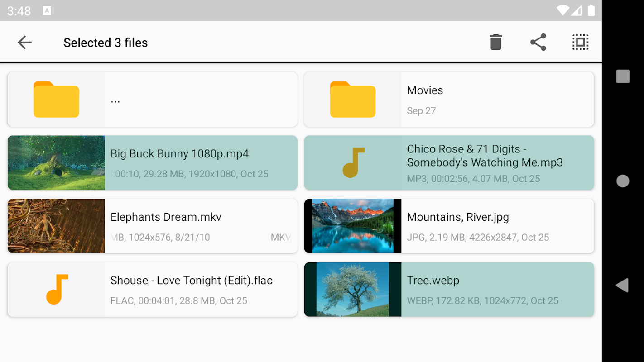This screenshot has width=644, height=362.
Task: Tap the back arrow in the toolbar
Action: pyautogui.click(x=25, y=43)
